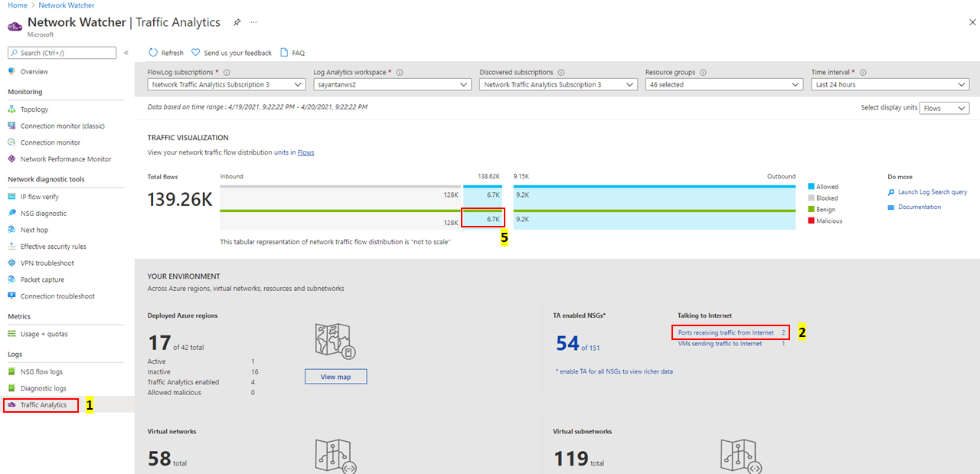Click the NSG flow logs icon
This screenshot has width=980, height=474.
tap(11, 371)
